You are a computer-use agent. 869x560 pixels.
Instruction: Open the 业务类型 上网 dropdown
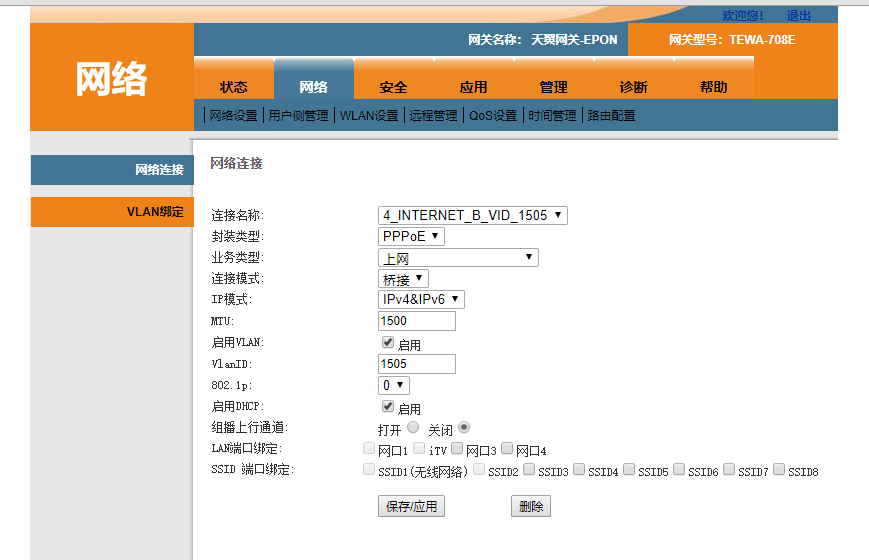point(458,257)
